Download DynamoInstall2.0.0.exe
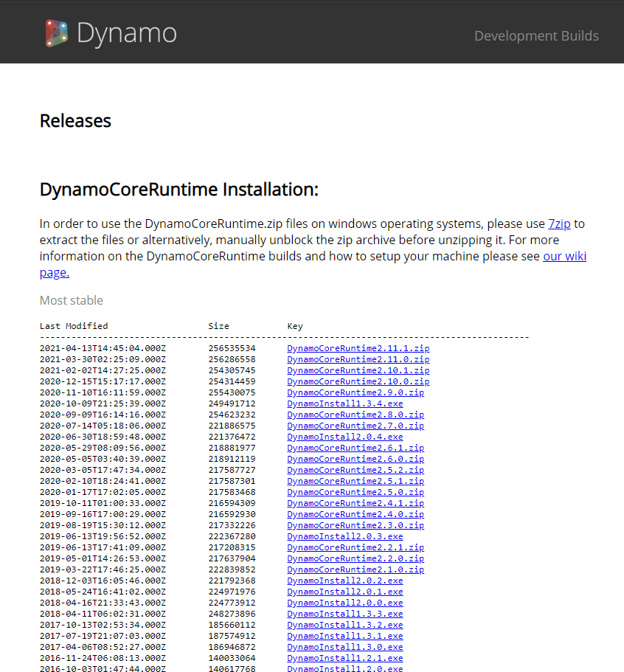The image size is (624, 672). coord(344,603)
